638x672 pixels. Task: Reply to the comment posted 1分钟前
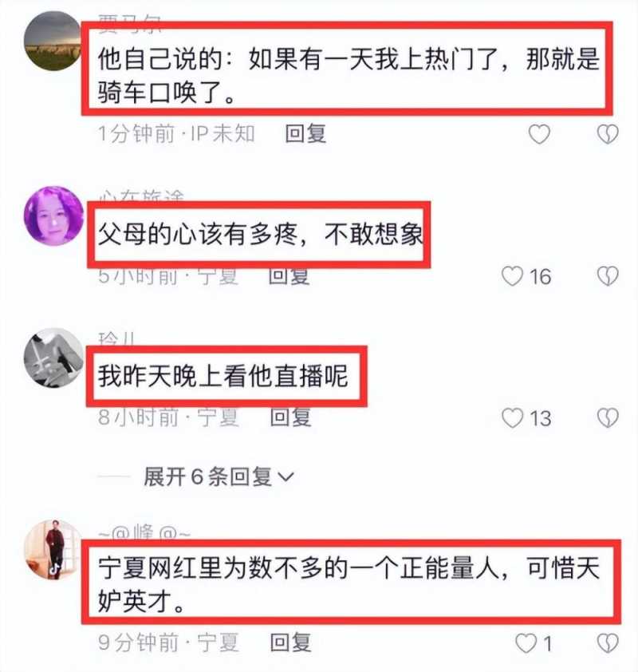click(305, 133)
